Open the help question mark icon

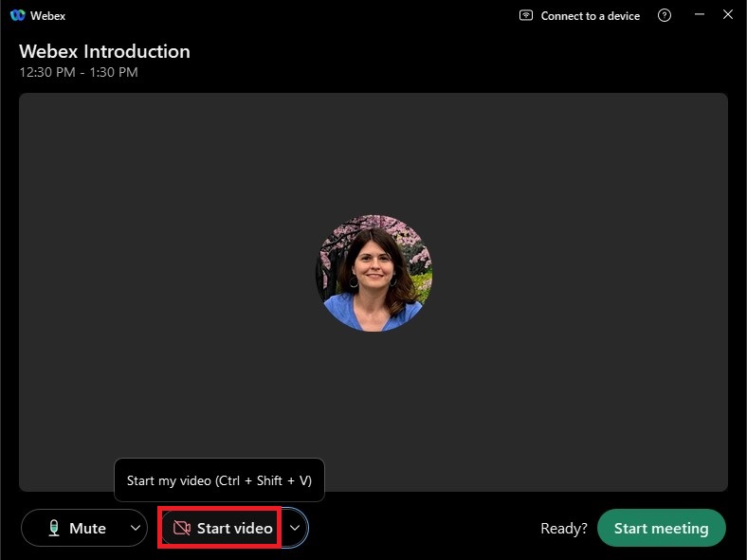[x=665, y=15]
